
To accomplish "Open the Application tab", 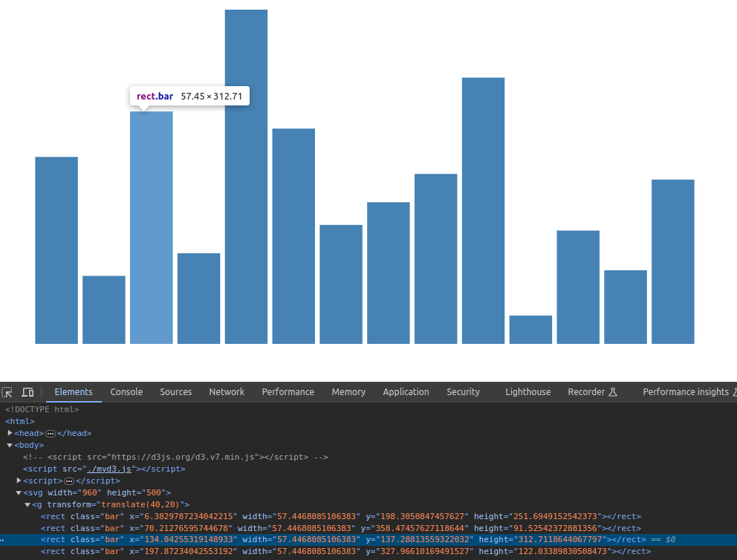I will pos(406,392).
